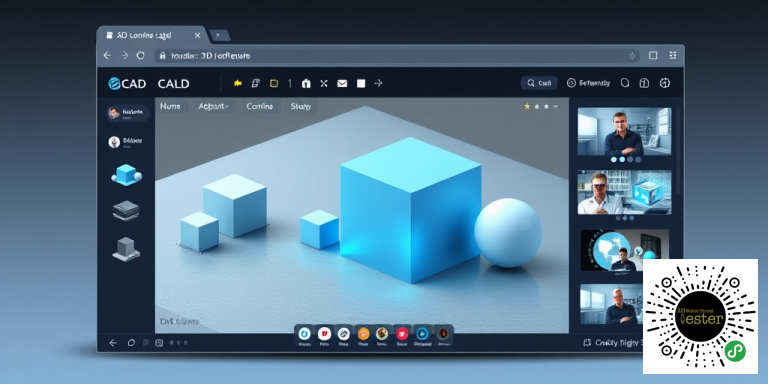Open the top video thumbnail of the man
Image resolution: width=768 pixels, height=384 pixels.
click(x=624, y=132)
